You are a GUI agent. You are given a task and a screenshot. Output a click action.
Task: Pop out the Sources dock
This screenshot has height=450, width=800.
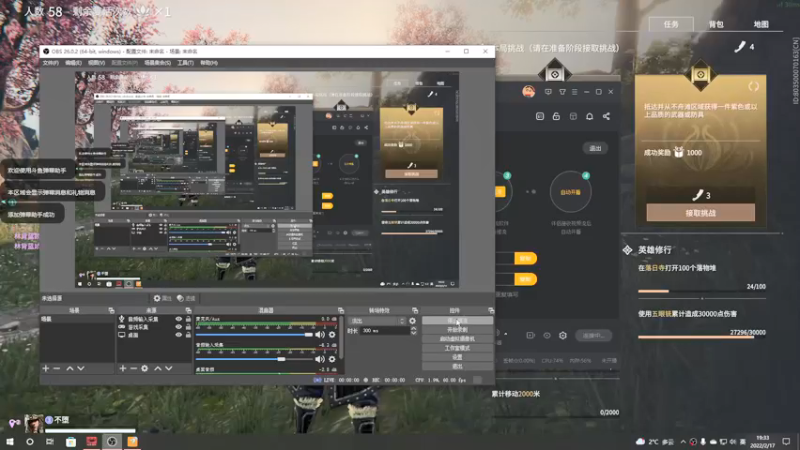[188, 310]
